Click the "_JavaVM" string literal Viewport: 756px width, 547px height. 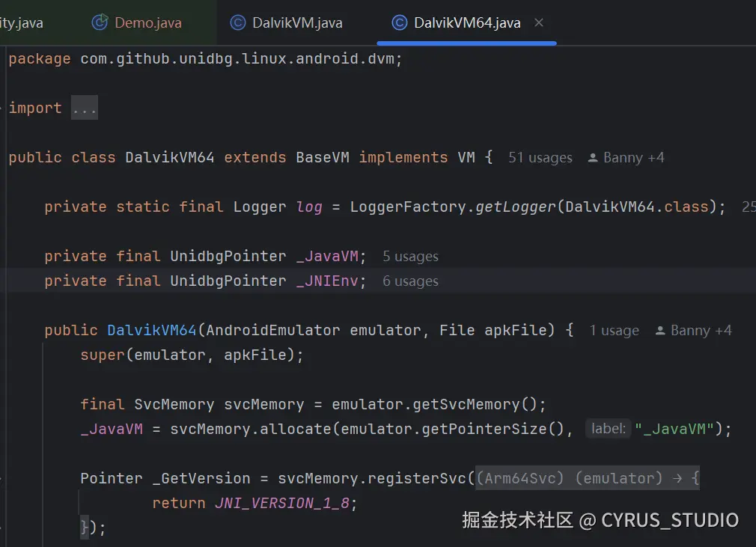(674, 429)
